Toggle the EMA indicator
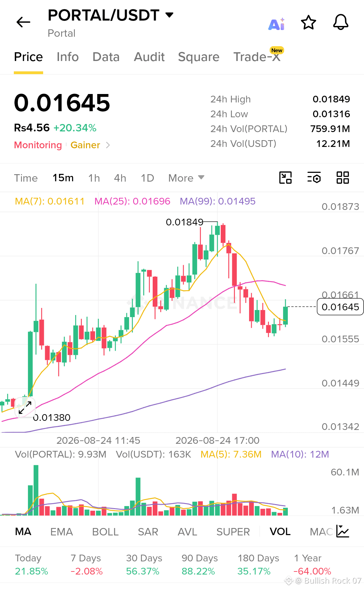The image size is (364, 589). tap(61, 532)
